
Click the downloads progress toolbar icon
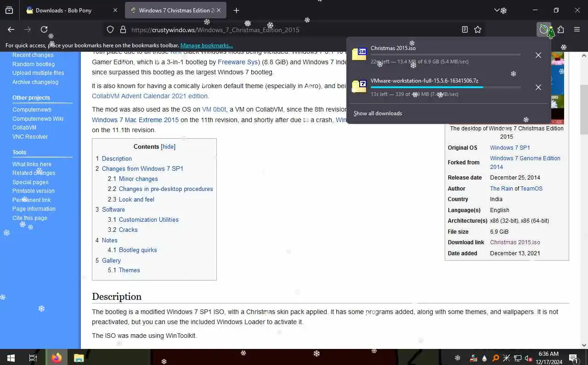[544, 29]
